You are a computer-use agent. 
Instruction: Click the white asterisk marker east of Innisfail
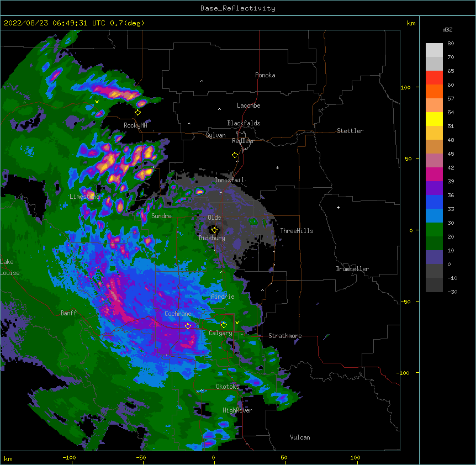(x=277, y=168)
